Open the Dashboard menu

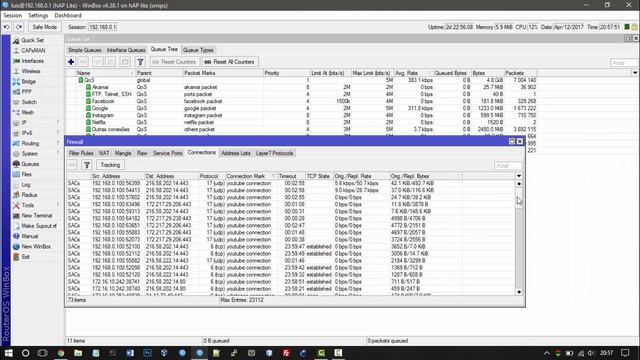pyautogui.click(x=68, y=16)
